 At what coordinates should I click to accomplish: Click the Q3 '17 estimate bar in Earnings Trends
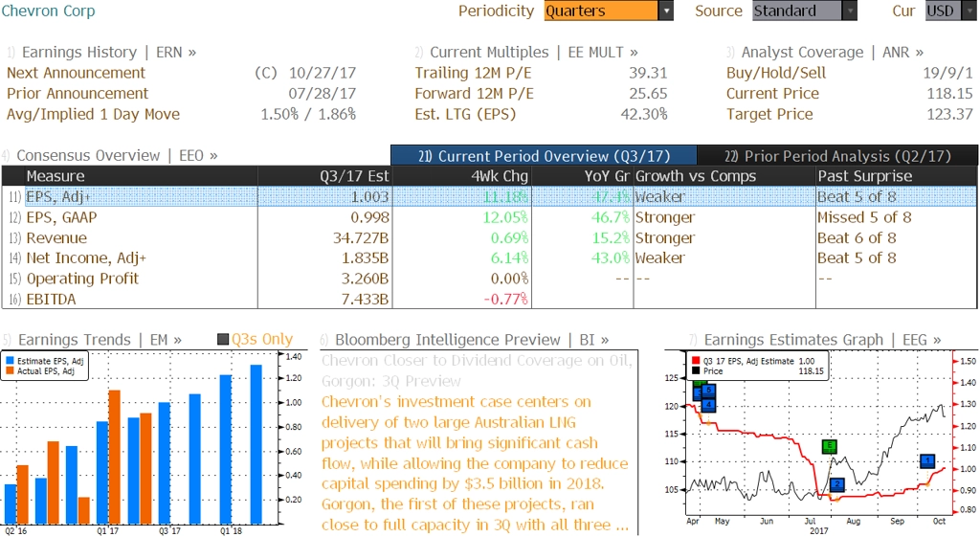point(165,463)
